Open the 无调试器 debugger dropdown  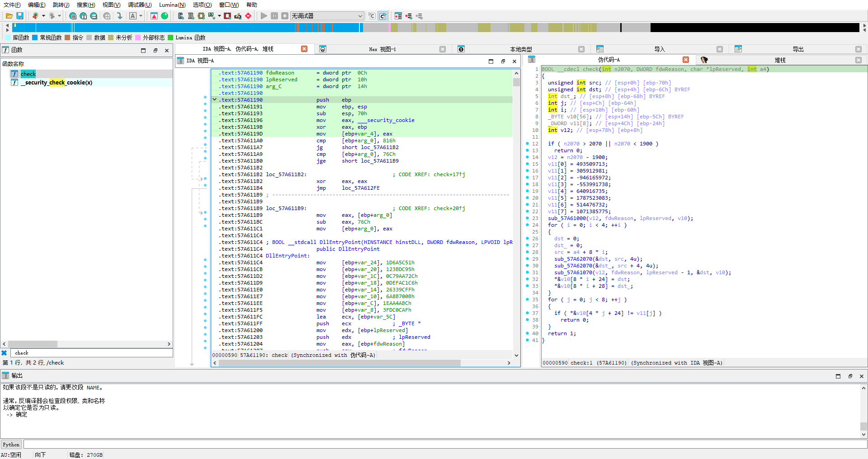click(326, 16)
